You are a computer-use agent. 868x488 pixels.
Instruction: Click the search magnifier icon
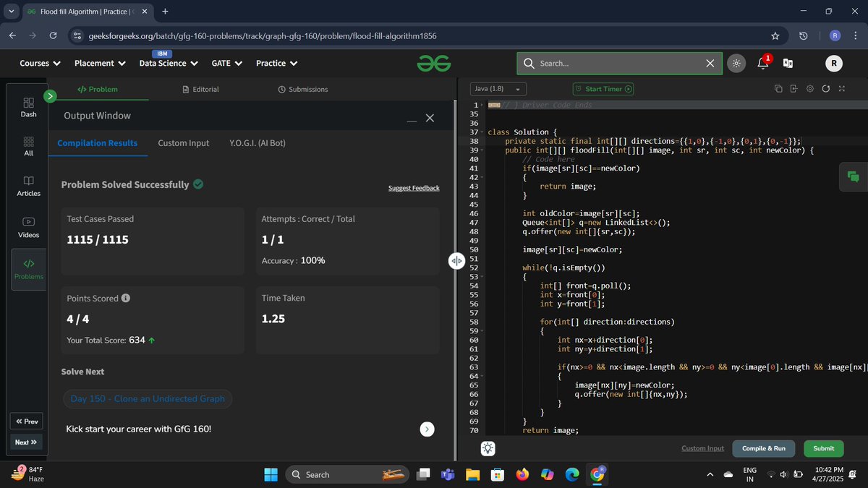(529, 64)
